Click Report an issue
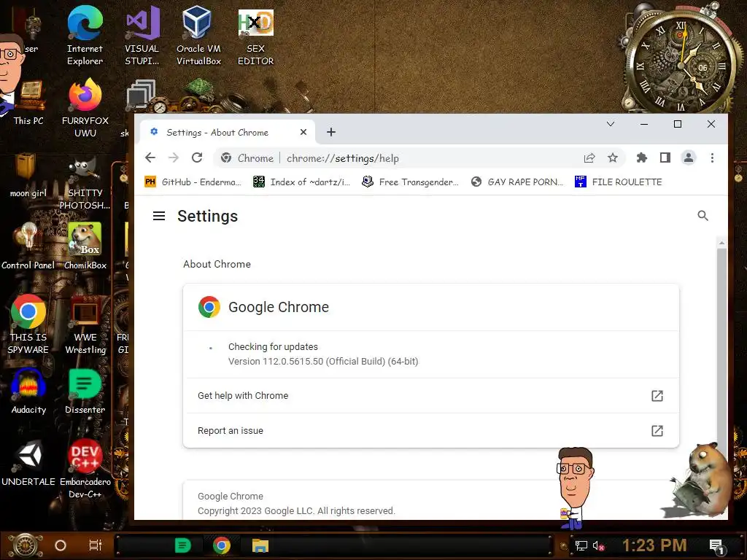 click(430, 430)
